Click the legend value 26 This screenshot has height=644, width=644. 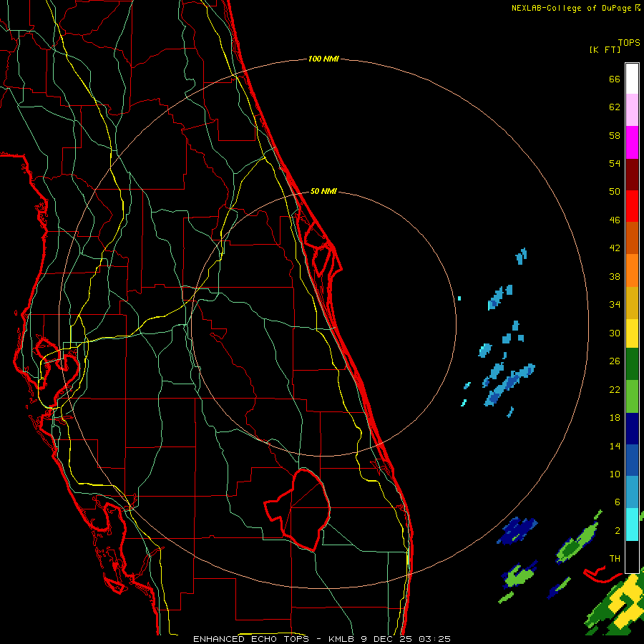[615, 361]
